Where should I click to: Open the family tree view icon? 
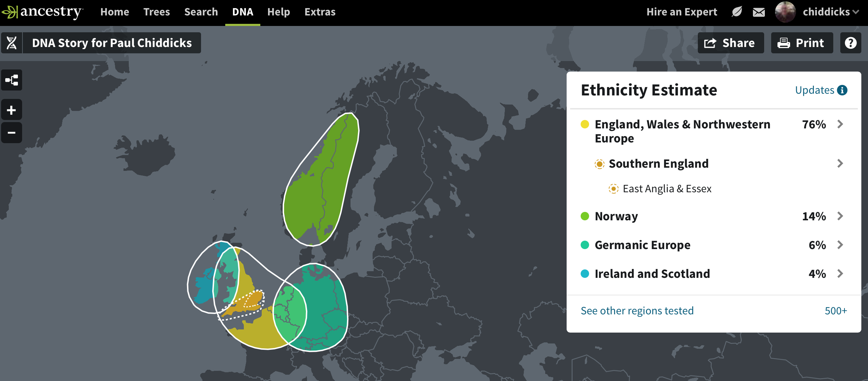point(12,80)
